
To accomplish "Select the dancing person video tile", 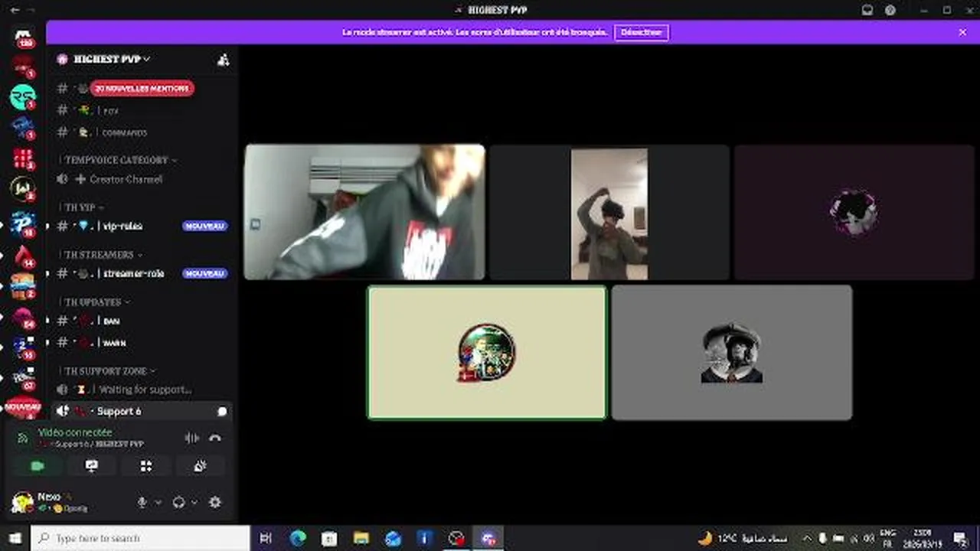I will coord(609,212).
